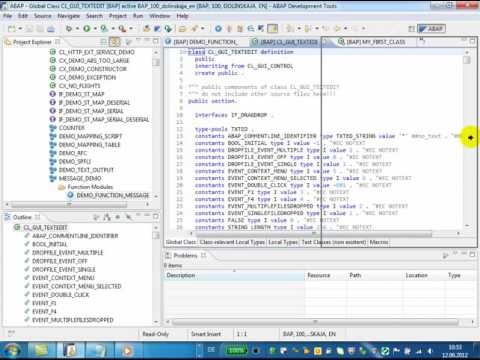Open Windows Explorer from the taskbar
Image resolution: width=480 pixels, height=360 pixels.
click(x=41, y=351)
